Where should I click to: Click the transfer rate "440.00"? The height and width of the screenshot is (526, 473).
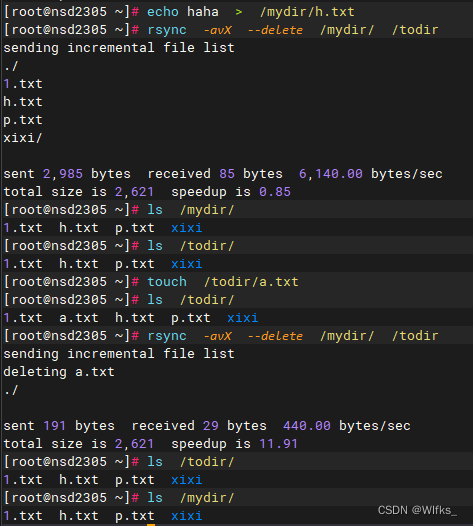[x=307, y=426]
